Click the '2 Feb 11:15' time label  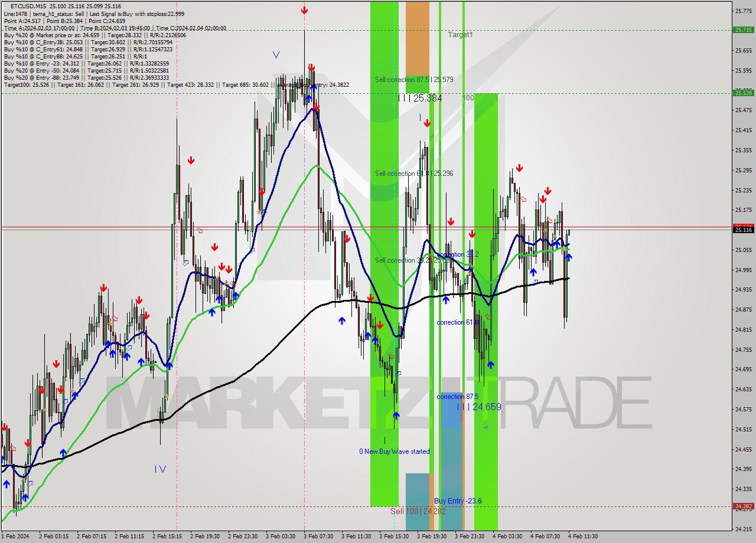point(129,537)
